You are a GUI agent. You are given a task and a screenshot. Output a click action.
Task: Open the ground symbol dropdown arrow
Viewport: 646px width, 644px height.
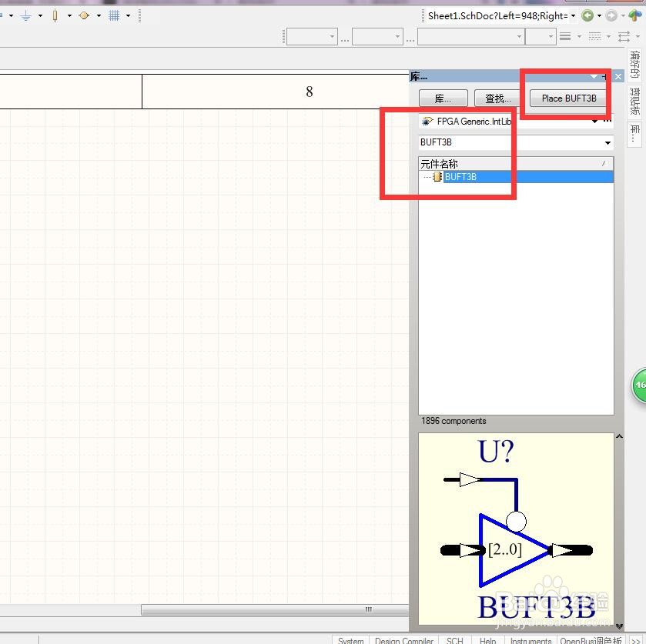click(x=40, y=15)
